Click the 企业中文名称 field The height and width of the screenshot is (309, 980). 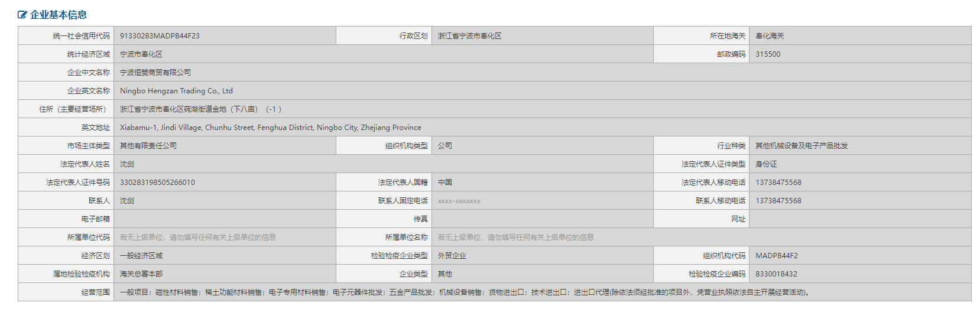click(x=542, y=73)
